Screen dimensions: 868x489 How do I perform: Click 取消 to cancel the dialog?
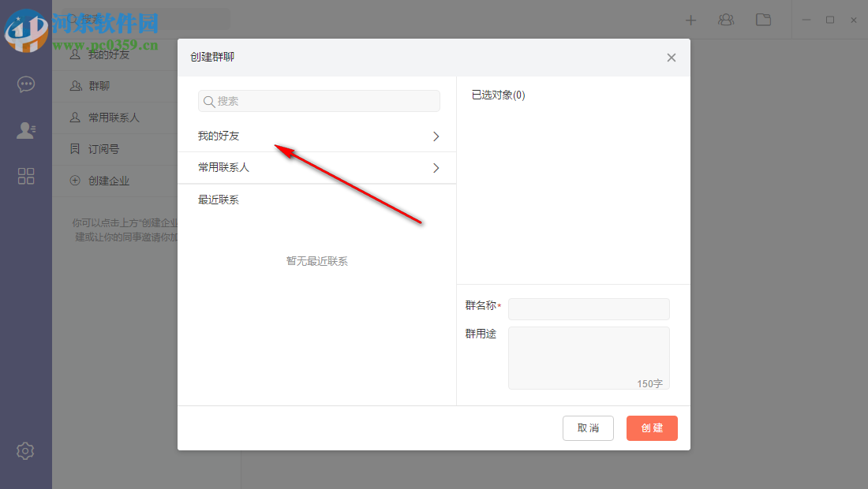588,428
